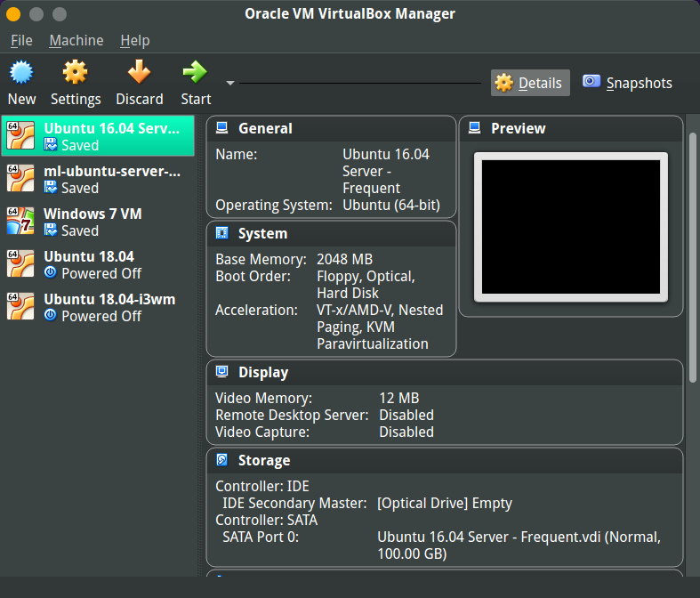Click the Details gear icon
Viewport: 700px width, 598px height.
click(x=504, y=83)
